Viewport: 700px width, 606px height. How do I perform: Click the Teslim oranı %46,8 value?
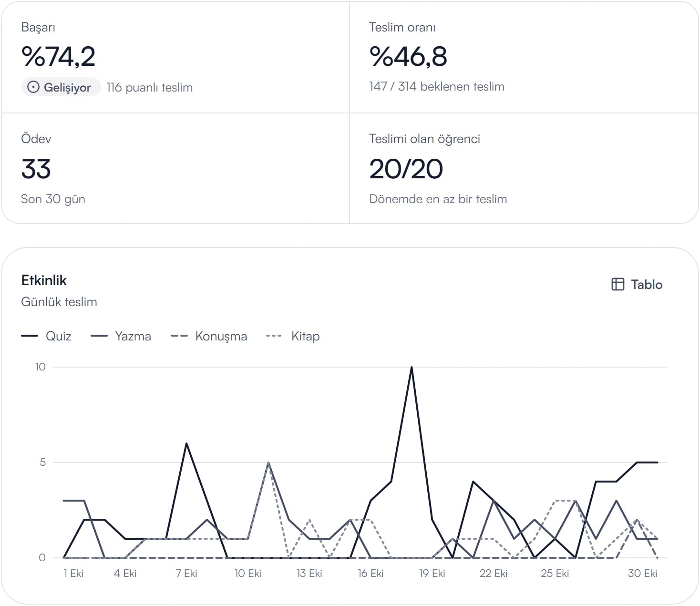[408, 56]
